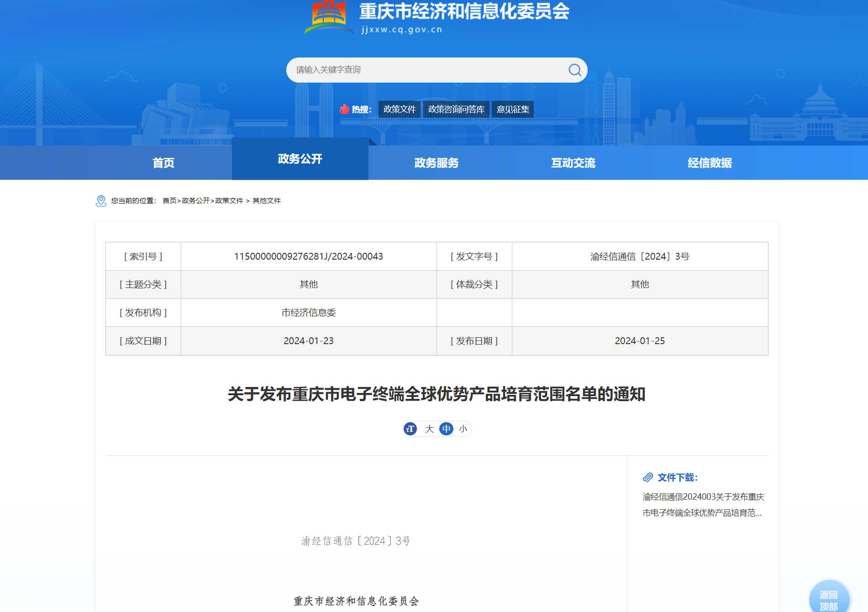The width and height of the screenshot is (868, 612).
Task: Click the location pin icon in breadcrumb
Action: (101, 201)
